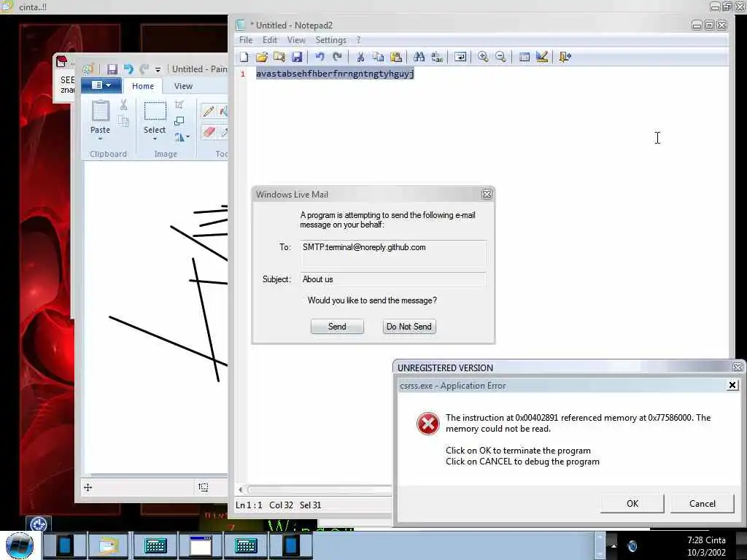Click the Cut scissors icon in Paint ribbon
The height and width of the screenshot is (560, 747).
[123, 105]
